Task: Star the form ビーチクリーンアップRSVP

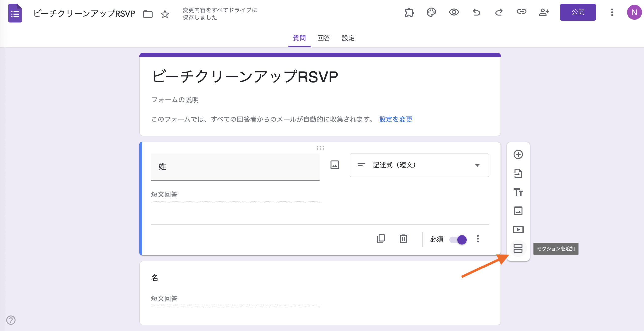Action: [165, 14]
